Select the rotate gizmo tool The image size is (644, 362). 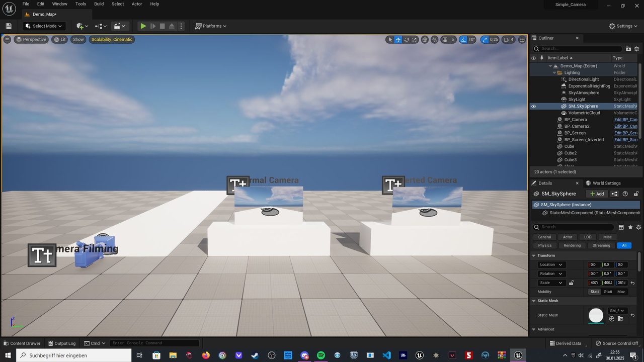pyautogui.click(x=407, y=40)
